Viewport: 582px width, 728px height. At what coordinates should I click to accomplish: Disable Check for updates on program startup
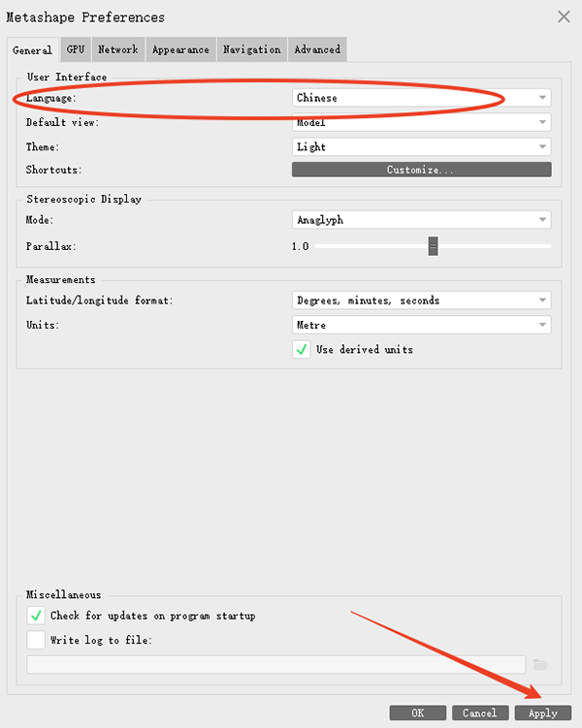pos(36,616)
